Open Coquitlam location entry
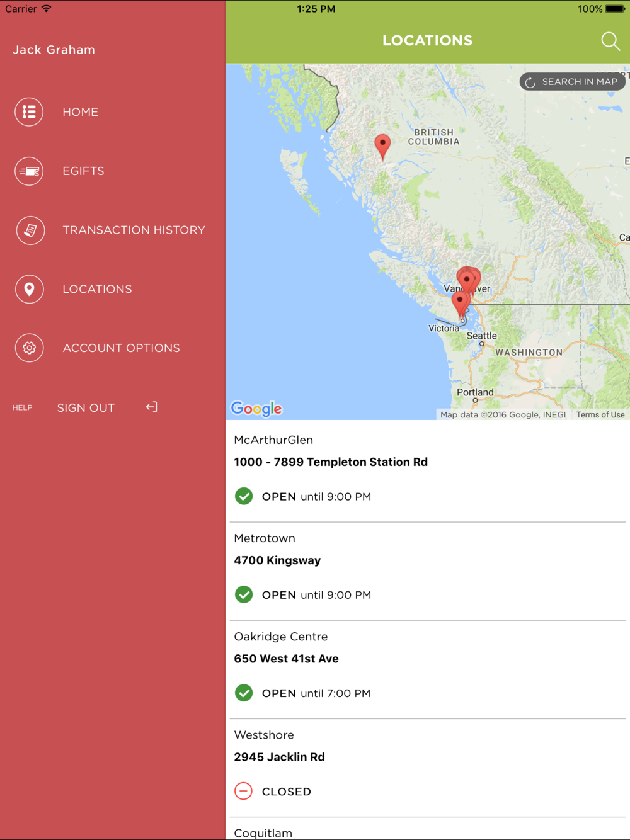The image size is (630, 840). point(427,830)
